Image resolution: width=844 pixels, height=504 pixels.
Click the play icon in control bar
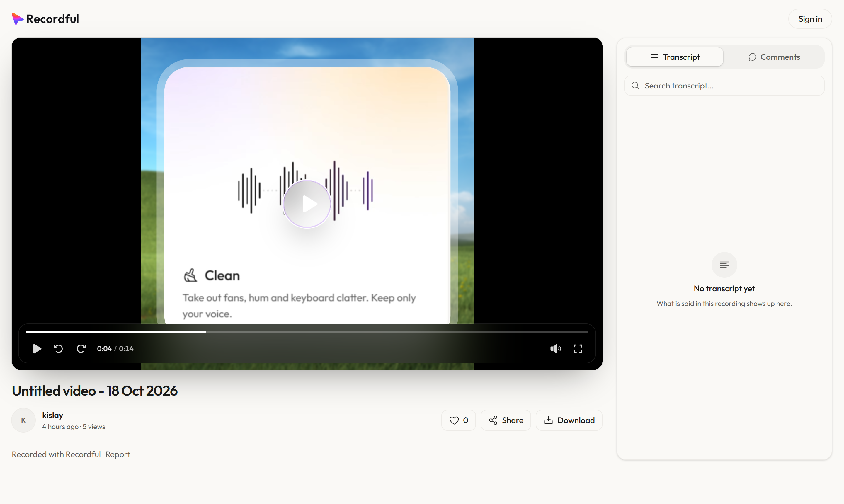click(37, 348)
